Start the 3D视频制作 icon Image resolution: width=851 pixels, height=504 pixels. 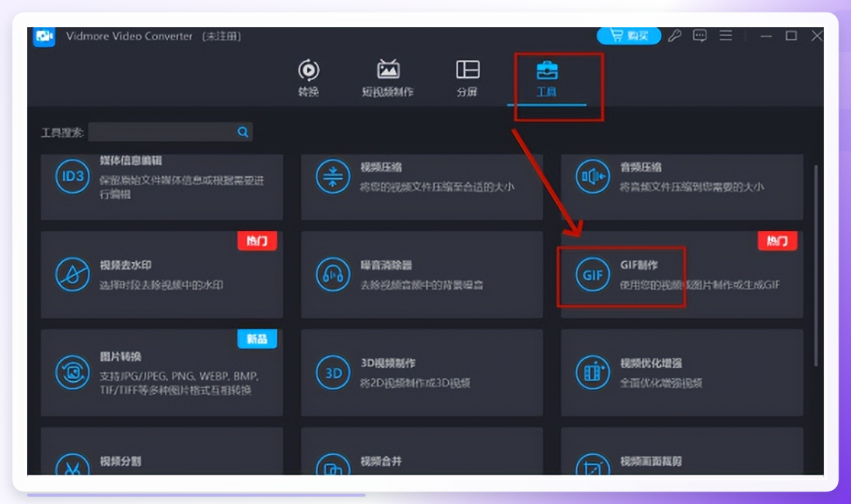coord(333,373)
